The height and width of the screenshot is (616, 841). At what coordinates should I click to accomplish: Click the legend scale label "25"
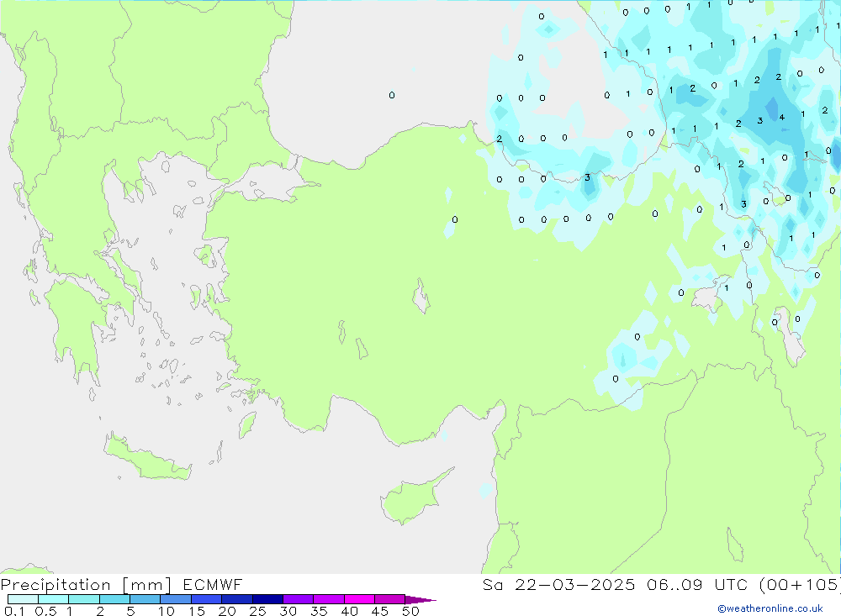[257, 611]
